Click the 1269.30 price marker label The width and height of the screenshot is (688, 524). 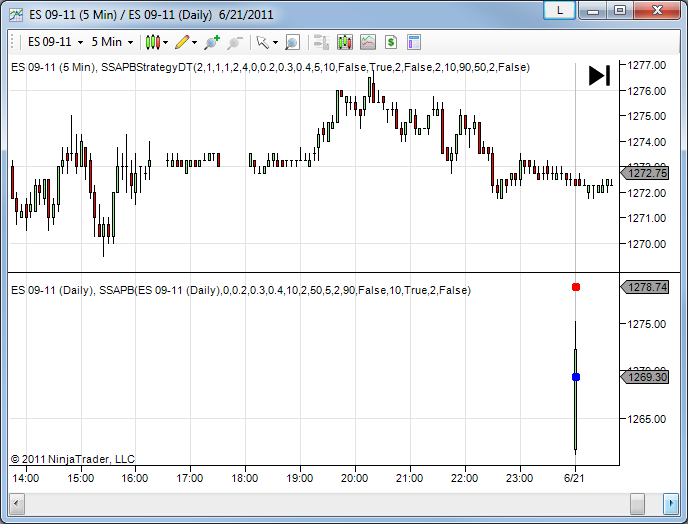tap(645, 377)
